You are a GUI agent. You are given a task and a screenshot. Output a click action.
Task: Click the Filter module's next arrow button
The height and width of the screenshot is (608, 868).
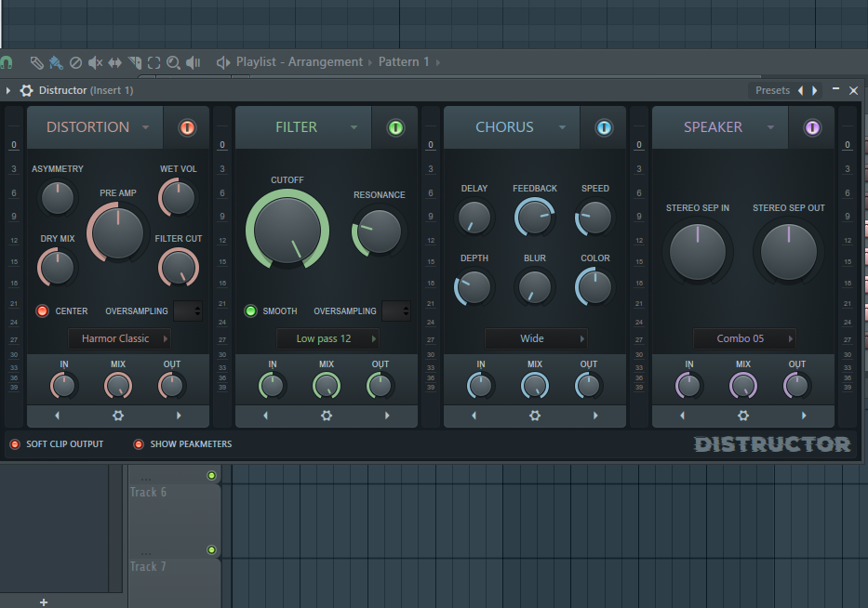(387, 416)
